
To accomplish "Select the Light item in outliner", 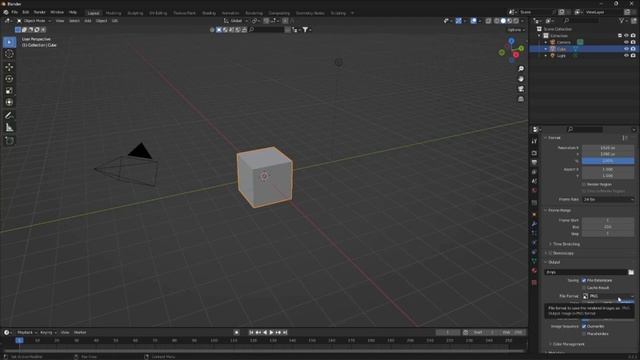I will tap(561, 56).
